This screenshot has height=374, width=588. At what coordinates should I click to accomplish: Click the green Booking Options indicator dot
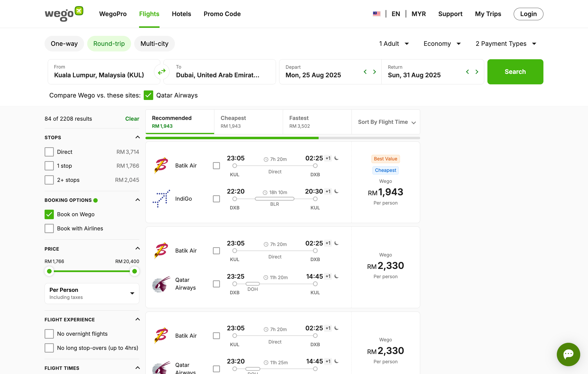click(x=95, y=200)
